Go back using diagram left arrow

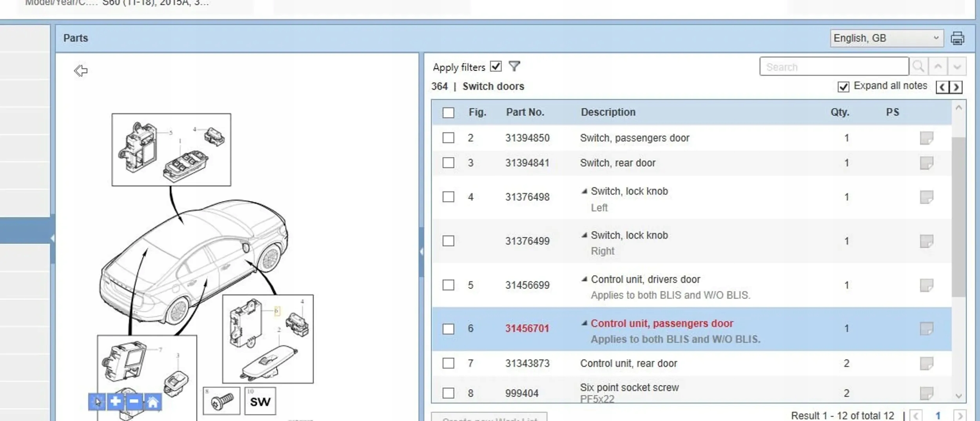[81, 71]
